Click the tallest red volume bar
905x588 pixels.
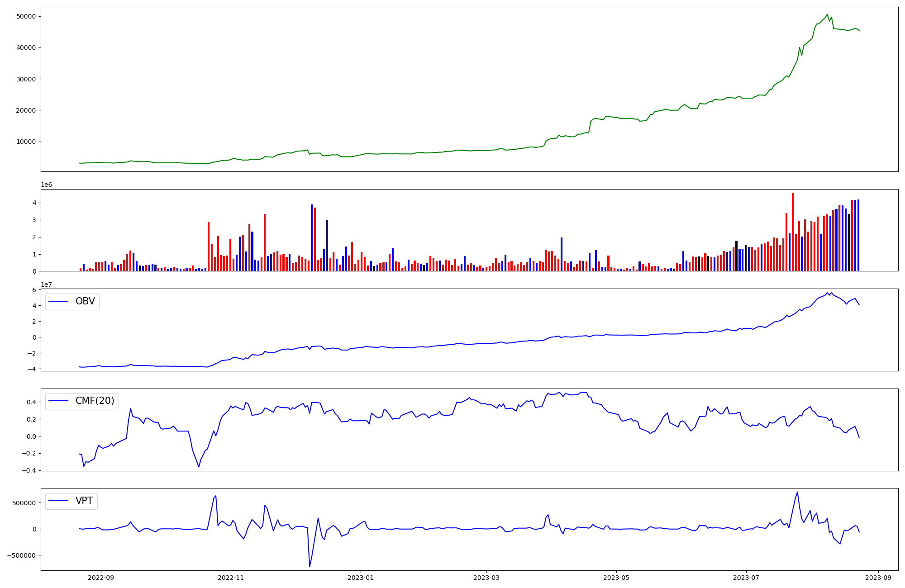point(793,231)
